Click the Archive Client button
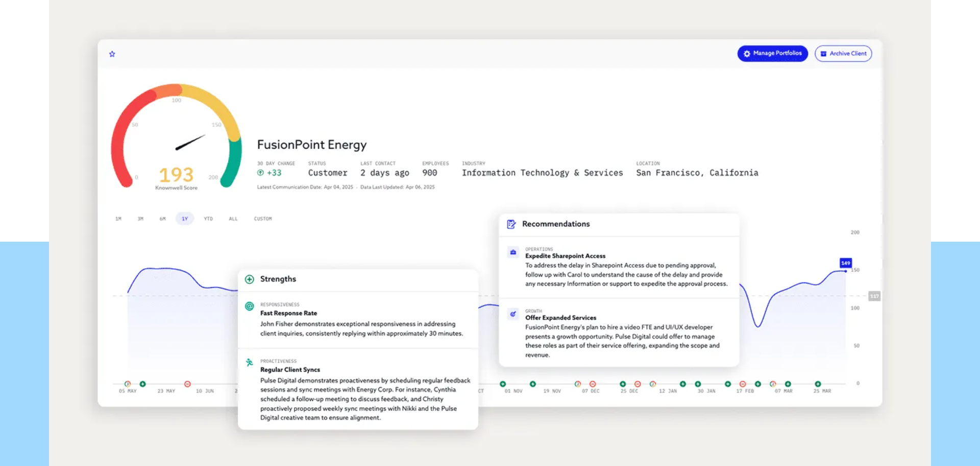 pyautogui.click(x=843, y=54)
